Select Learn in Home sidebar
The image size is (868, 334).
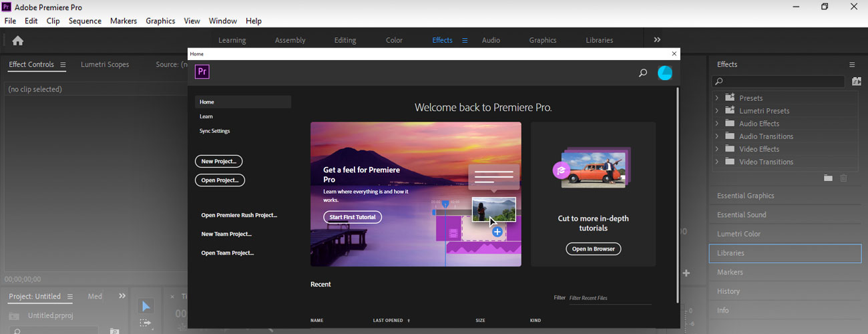click(206, 116)
